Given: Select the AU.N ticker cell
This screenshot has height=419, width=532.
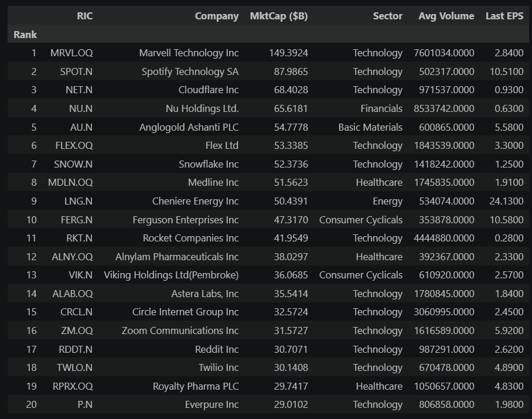Looking at the screenshot, I should (x=81, y=127).
